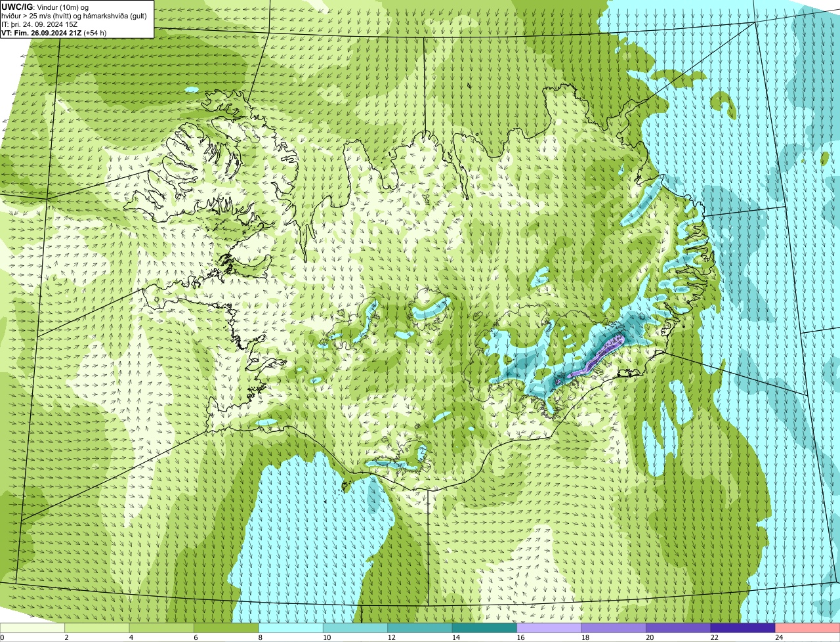Click the legend tick label '20'
This screenshot has width=840, height=642.
coord(650,637)
